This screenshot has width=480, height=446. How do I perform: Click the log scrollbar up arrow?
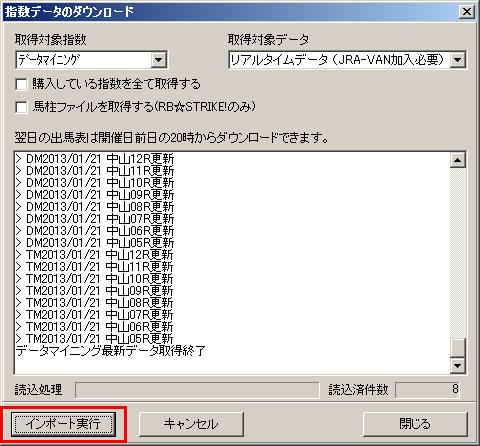coord(458,160)
